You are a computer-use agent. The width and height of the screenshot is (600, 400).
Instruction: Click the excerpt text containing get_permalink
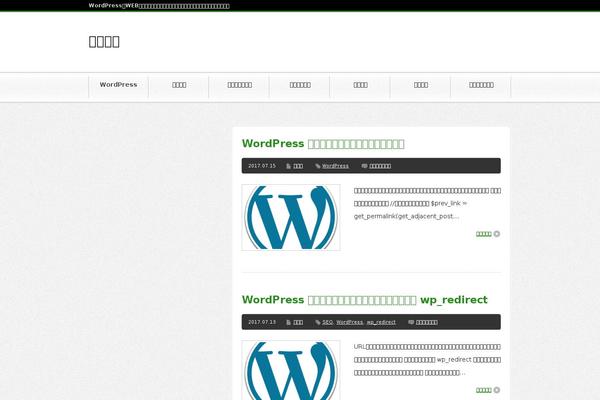click(x=427, y=203)
